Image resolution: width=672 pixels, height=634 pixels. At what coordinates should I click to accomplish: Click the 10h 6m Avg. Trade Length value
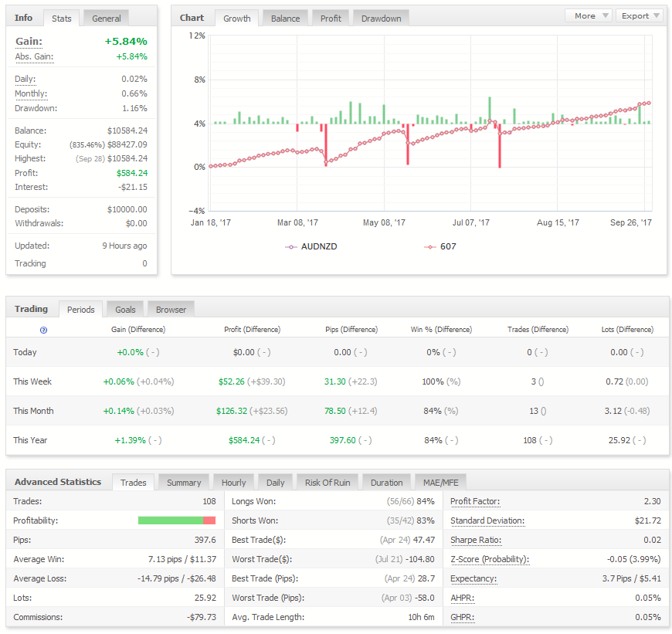point(421,617)
